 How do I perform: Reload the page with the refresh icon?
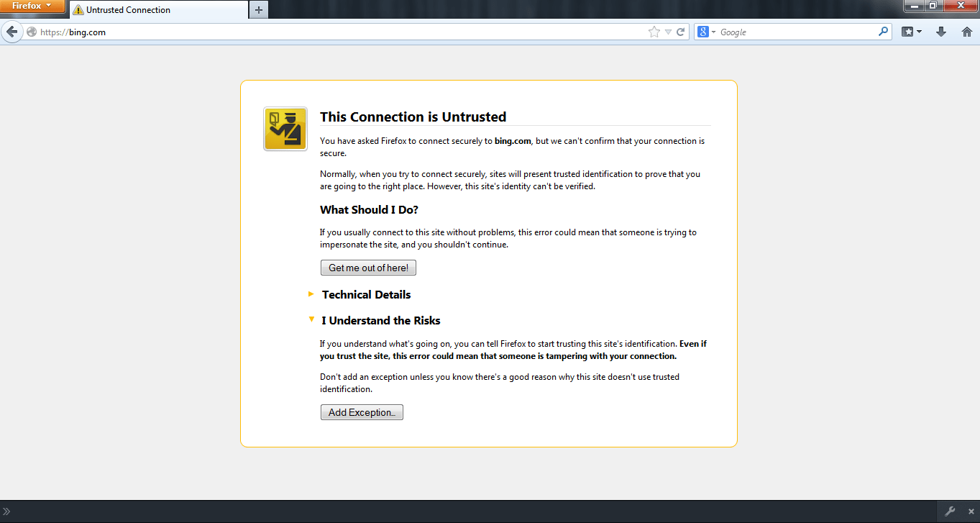[680, 32]
